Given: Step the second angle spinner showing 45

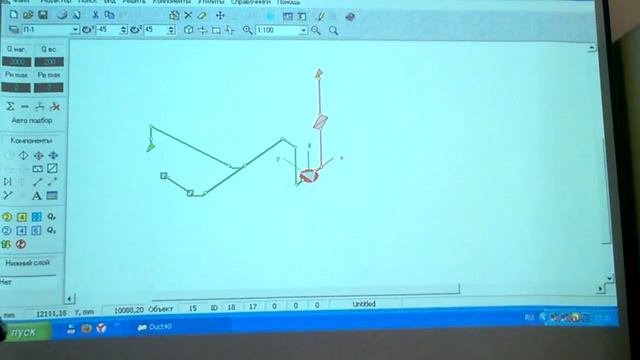Looking at the screenshot, I should click(x=171, y=30).
